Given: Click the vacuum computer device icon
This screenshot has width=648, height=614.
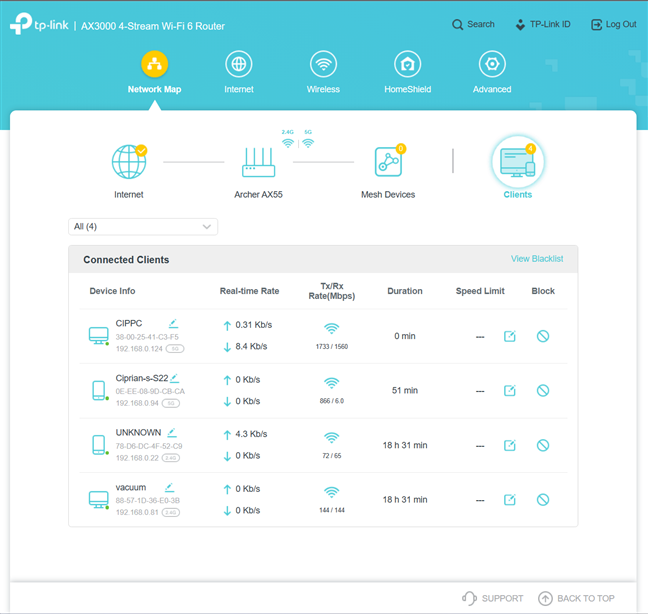Looking at the screenshot, I should pyautogui.click(x=99, y=500).
